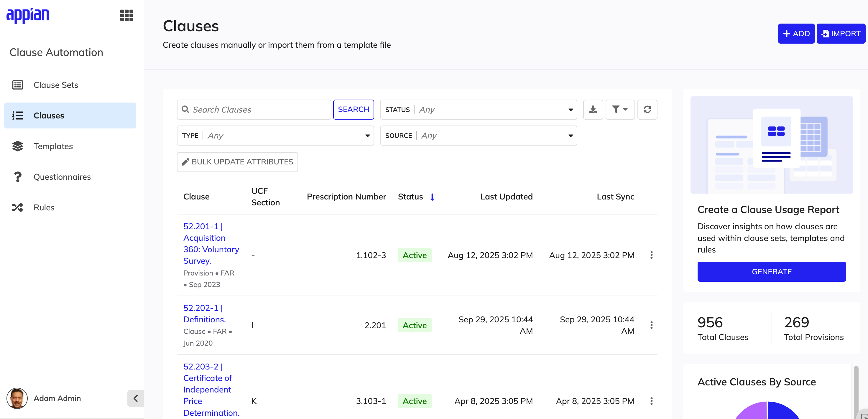Click the 956 Total Clauses figure
The width and height of the screenshot is (868, 419).
point(710,322)
